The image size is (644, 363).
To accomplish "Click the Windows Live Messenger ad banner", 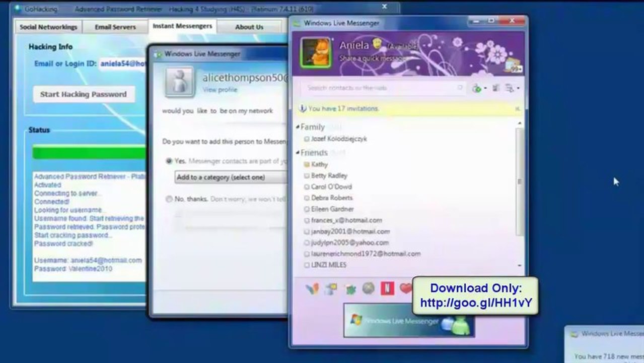I will tap(408, 320).
